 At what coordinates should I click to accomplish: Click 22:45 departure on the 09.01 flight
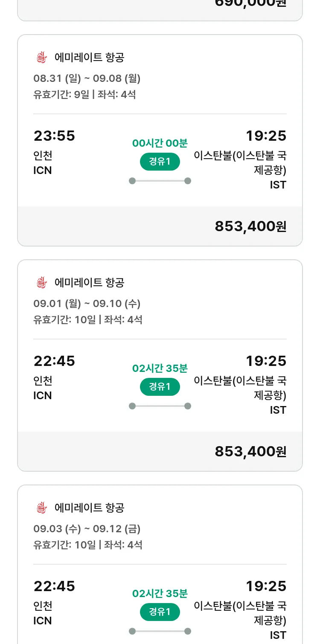pos(54,361)
